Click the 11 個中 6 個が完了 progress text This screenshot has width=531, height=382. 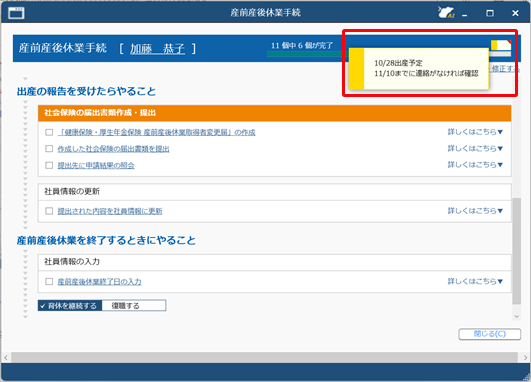(x=302, y=45)
